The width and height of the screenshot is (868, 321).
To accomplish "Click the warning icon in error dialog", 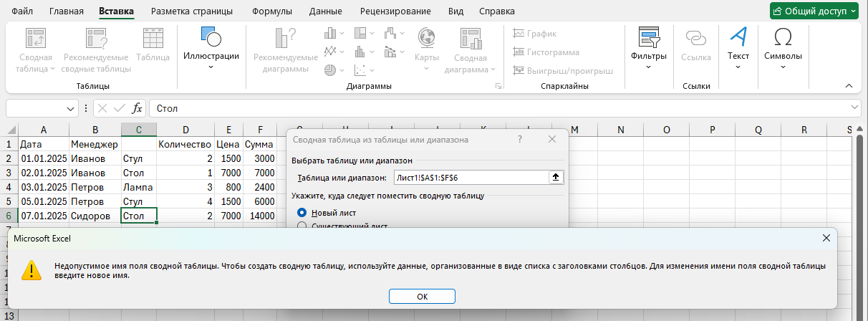I will click(31, 269).
